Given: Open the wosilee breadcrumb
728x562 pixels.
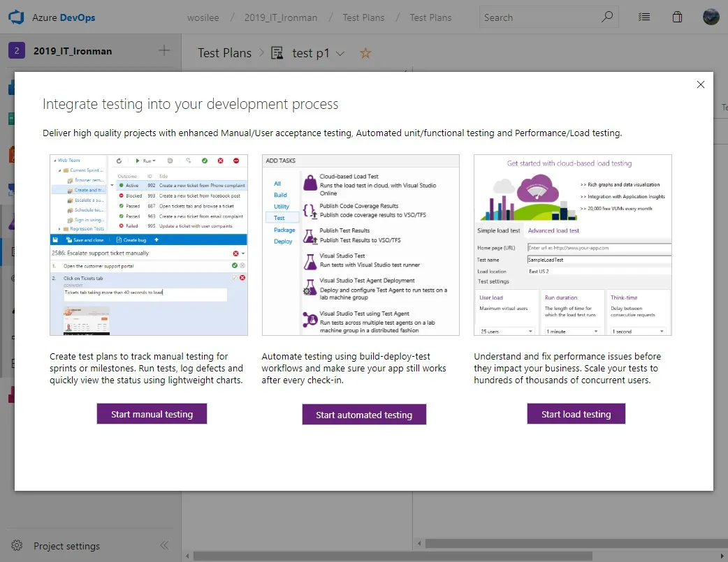Looking at the screenshot, I should click(203, 17).
